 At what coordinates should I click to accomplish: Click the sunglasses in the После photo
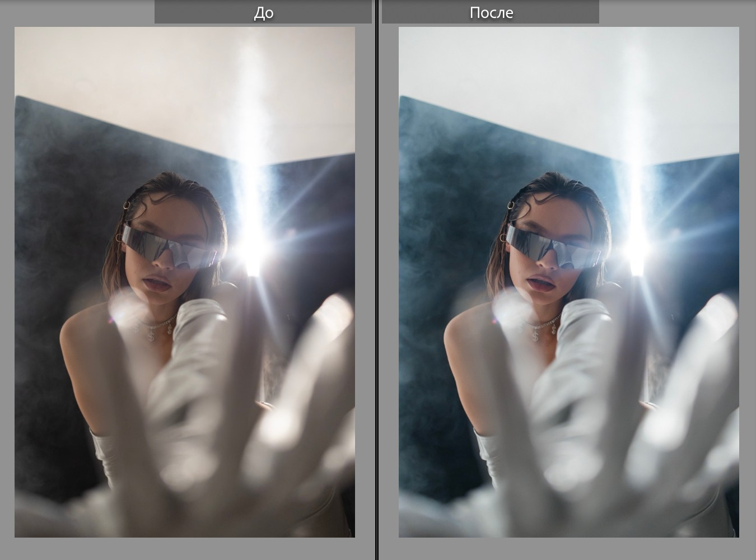pyautogui.click(x=552, y=245)
